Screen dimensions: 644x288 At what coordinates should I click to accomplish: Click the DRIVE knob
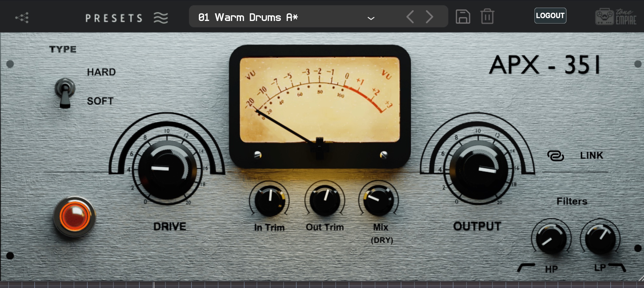(x=167, y=170)
